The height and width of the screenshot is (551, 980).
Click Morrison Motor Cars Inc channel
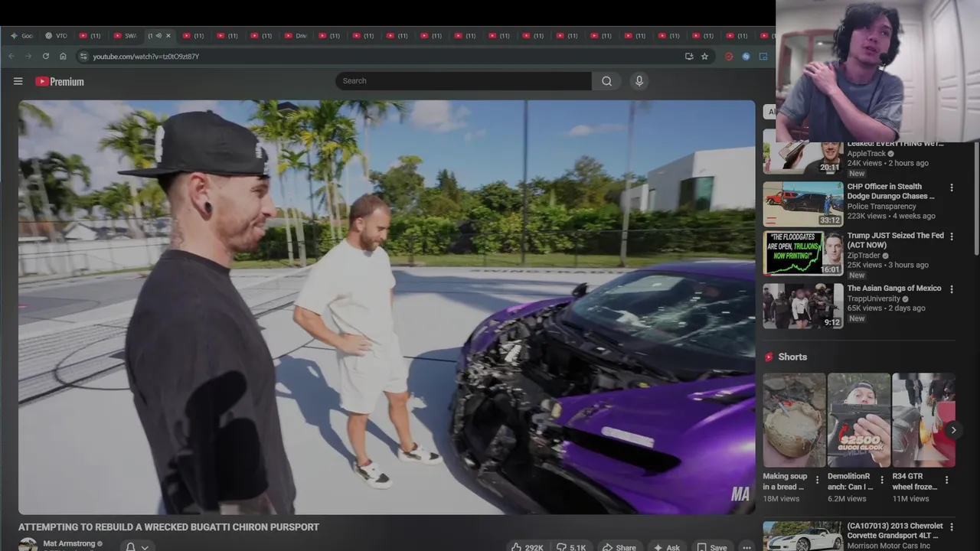(x=888, y=546)
